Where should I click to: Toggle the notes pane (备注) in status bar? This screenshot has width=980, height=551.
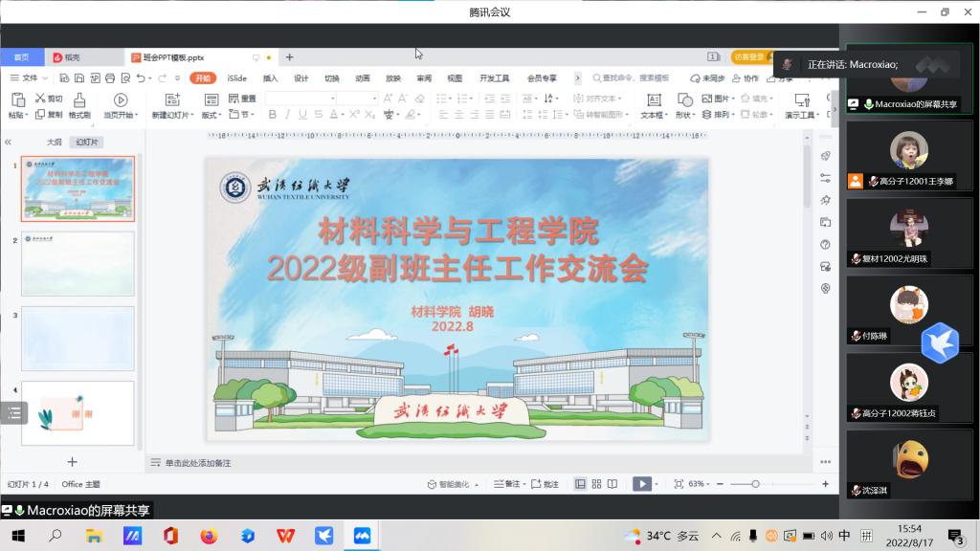509,484
